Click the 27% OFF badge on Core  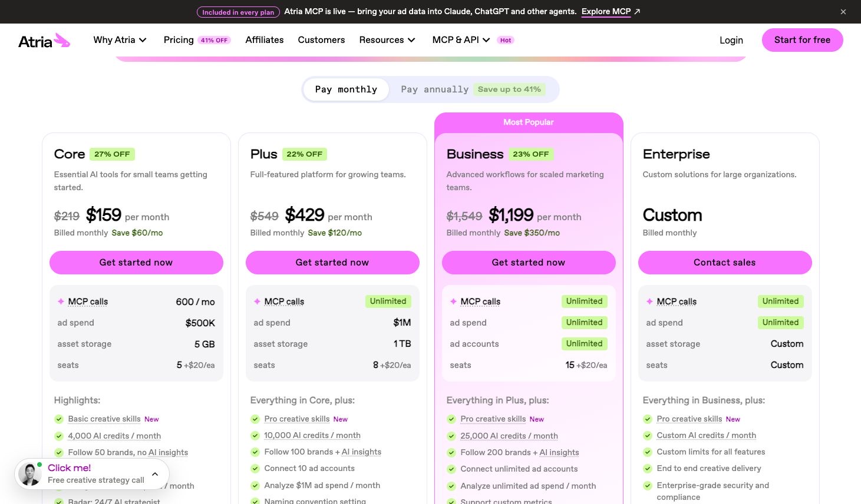[x=112, y=154]
